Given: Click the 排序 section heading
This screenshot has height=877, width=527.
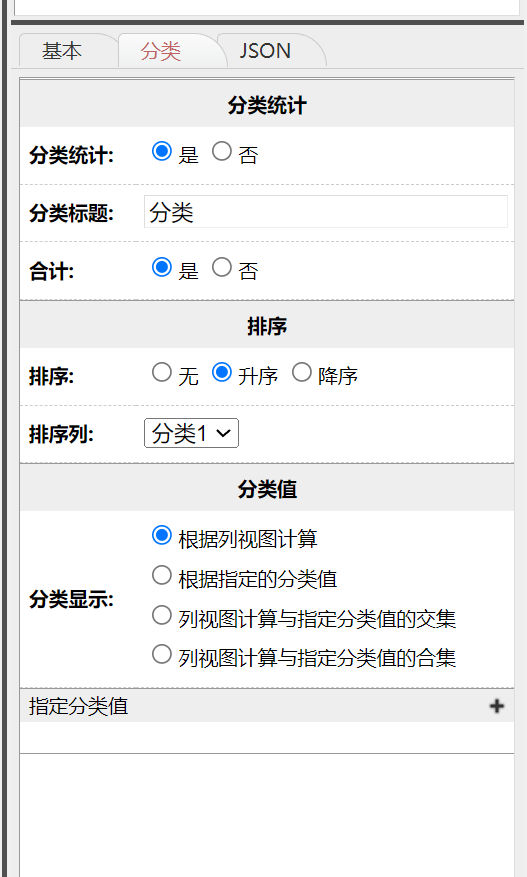Looking at the screenshot, I should click(x=267, y=326).
